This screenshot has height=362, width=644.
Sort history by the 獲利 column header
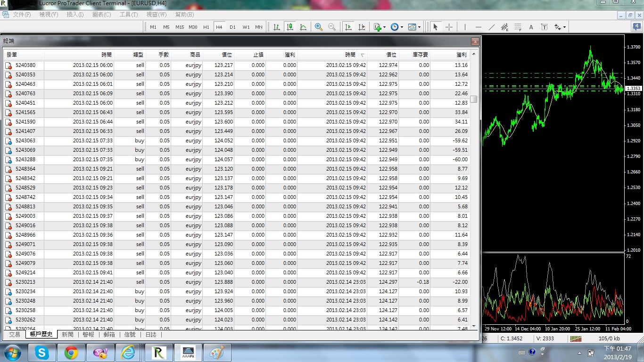(461, 55)
